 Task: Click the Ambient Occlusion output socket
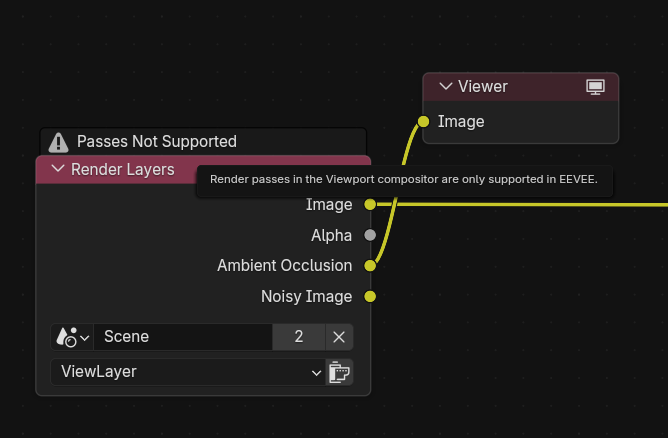click(370, 266)
